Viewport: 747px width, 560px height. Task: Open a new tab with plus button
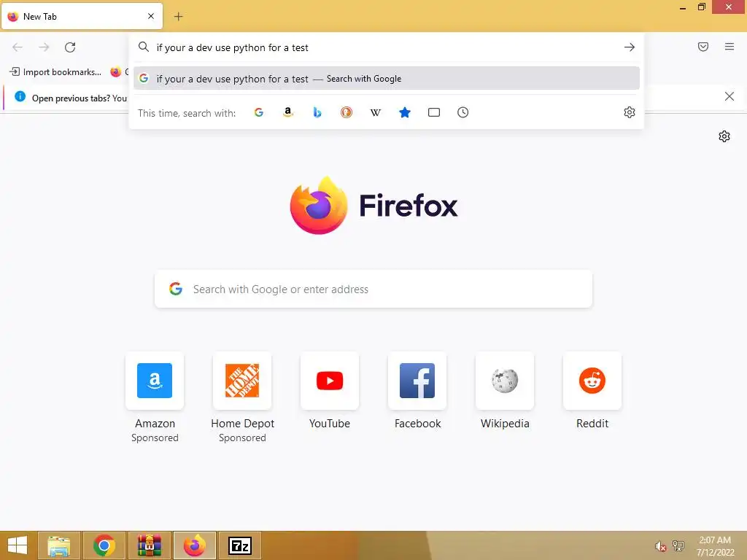point(178,17)
